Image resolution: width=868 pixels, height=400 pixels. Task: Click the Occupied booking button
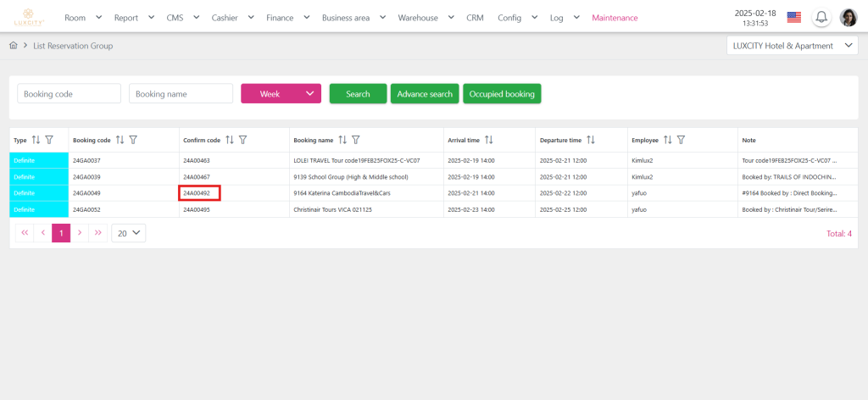502,94
